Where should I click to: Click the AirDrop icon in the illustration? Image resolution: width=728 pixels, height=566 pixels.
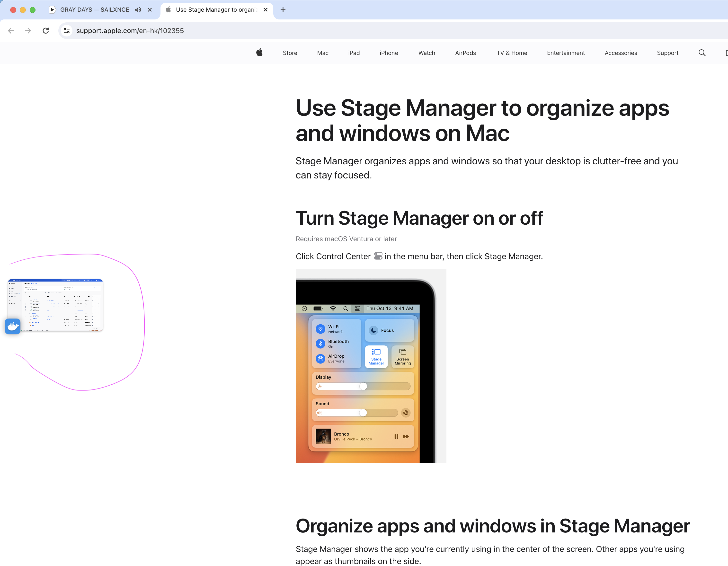(x=320, y=358)
